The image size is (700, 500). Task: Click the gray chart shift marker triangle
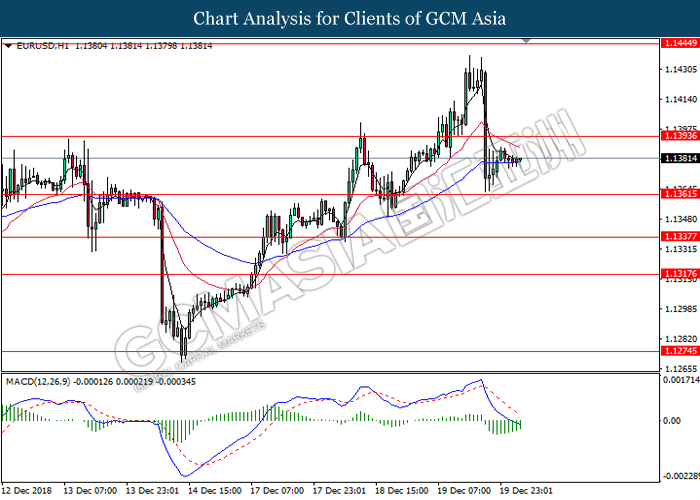[x=526, y=41]
